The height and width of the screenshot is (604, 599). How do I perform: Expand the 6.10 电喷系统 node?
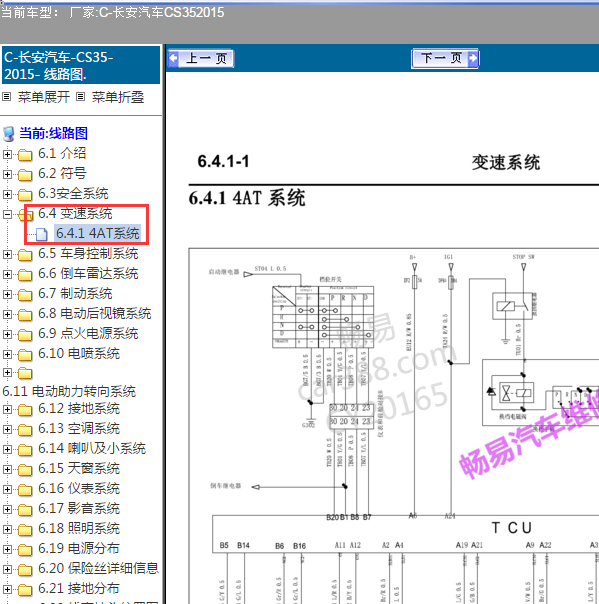click(x=7, y=354)
